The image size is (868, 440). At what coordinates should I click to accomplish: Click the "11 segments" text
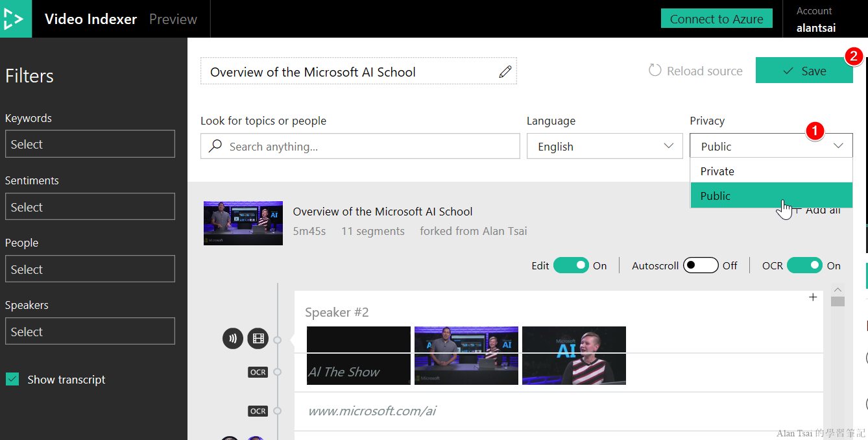point(373,231)
